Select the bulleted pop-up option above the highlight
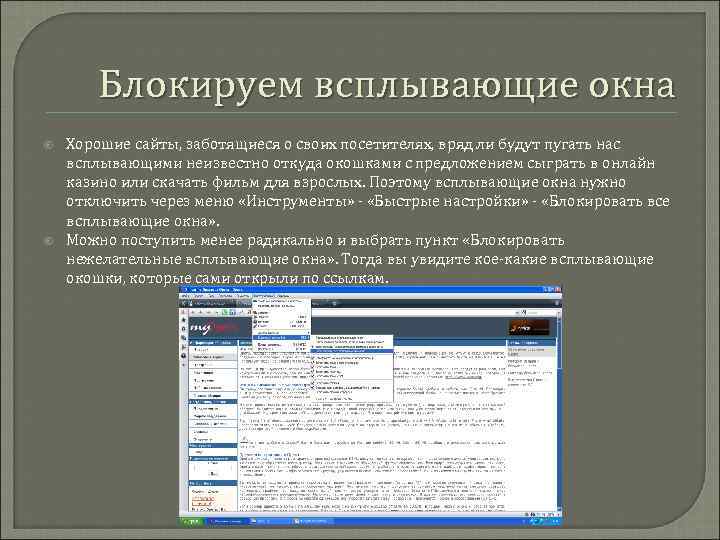The image size is (720, 540). coord(352,347)
